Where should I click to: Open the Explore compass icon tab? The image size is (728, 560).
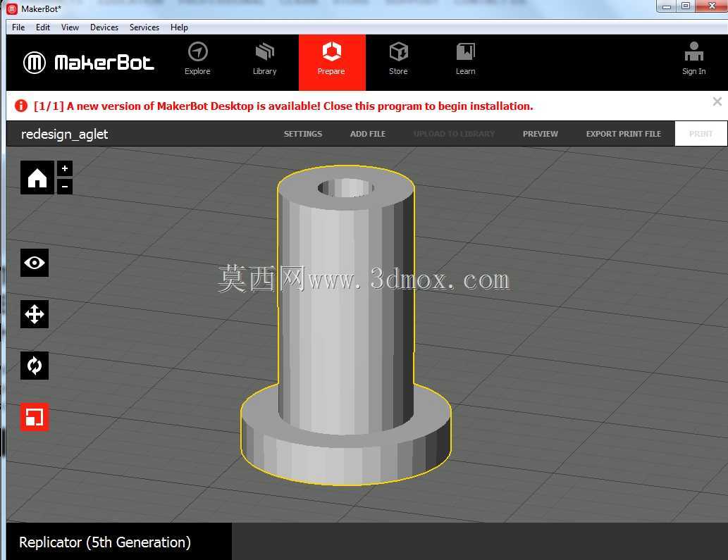coord(197,60)
